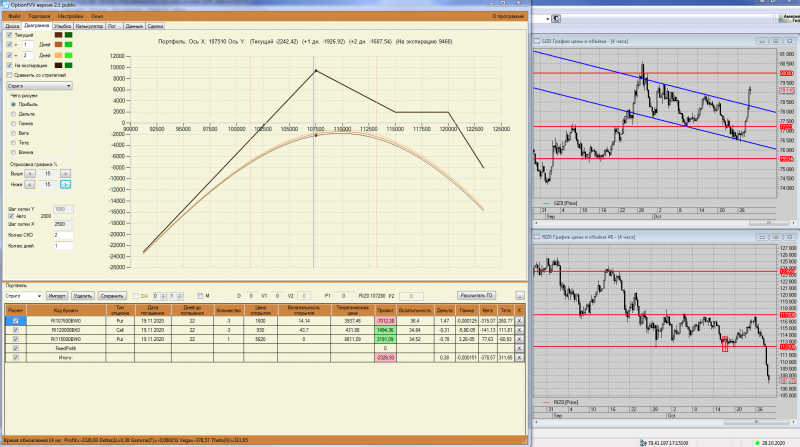Remove the RI107500BW0 position row

[519, 321]
